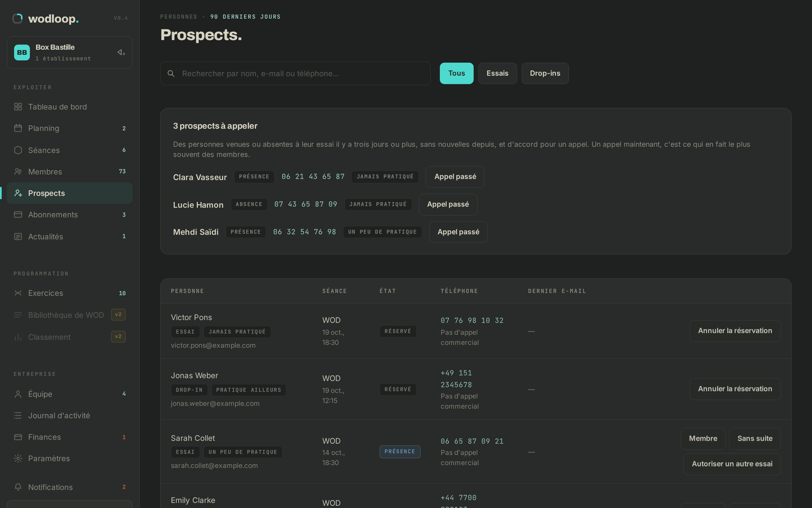812x508 pixels.
Task: Cancel Victor Pons's reservation
Action: coord(735,331)
